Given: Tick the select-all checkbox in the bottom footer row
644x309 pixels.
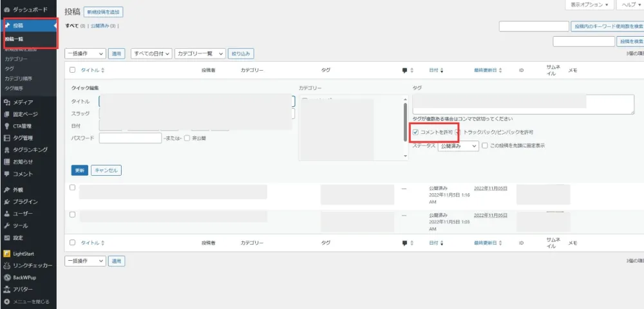Looking at the screenshot, I should pyautogui.click(x=73, y=243).
